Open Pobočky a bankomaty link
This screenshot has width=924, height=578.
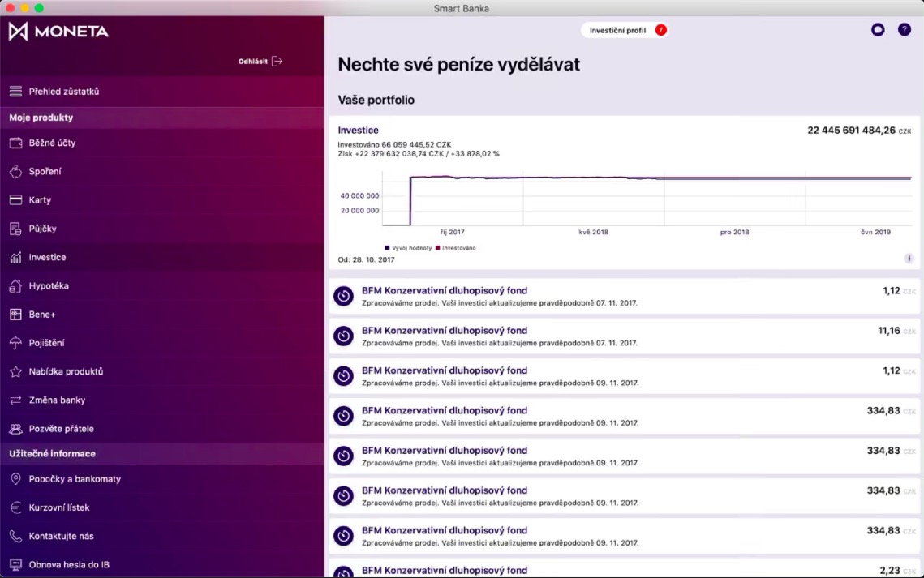(162, 479)
